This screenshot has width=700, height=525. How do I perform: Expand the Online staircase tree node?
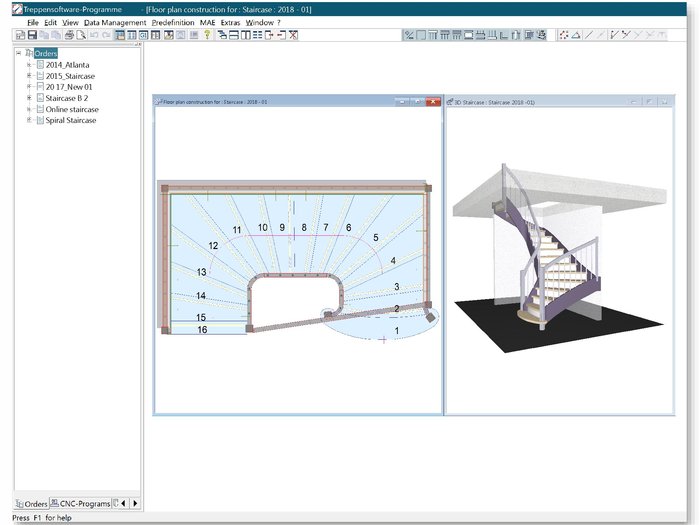(x=29, y=109)
